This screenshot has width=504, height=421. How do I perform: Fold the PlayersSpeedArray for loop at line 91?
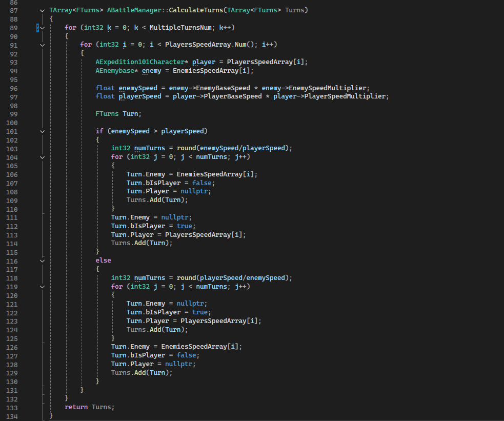[x=42, y=45]
